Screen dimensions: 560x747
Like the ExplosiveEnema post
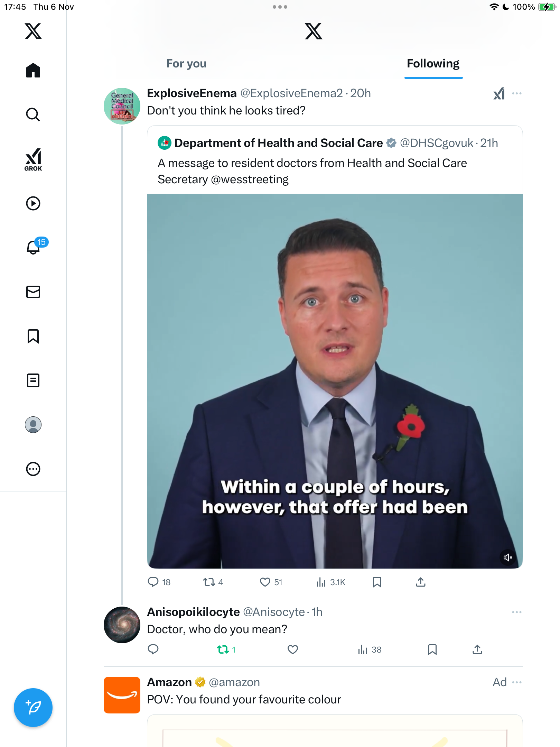(x=265, y=582)
